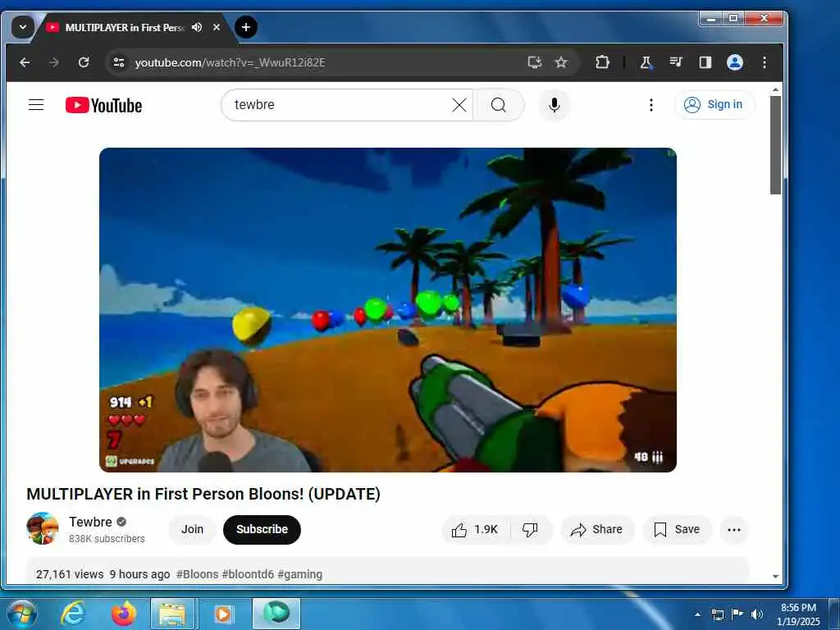Viewport: 840px width, 630px height.
Task: Open Windows Explorer from taskbar
Action: 172,614
